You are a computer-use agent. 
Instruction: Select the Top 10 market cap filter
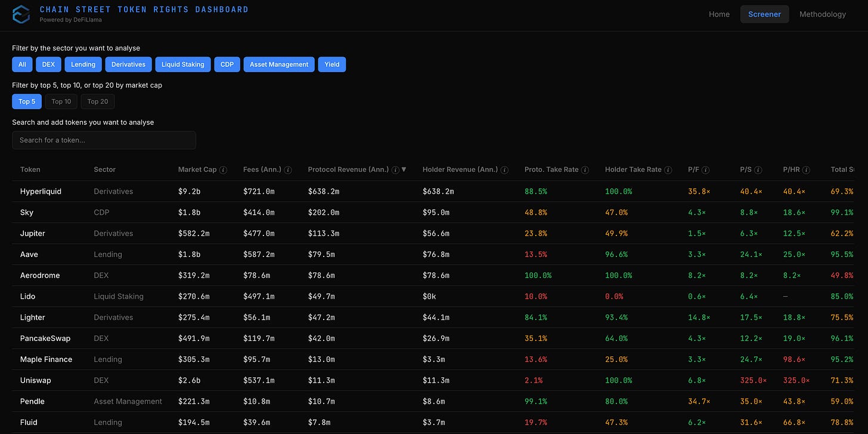click(61, 101)
